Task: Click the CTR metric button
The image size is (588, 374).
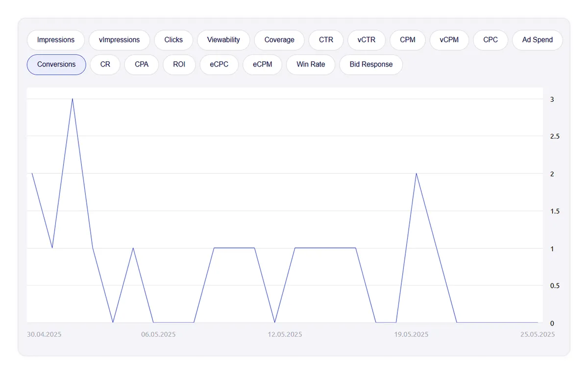Action: coord(326,40)
